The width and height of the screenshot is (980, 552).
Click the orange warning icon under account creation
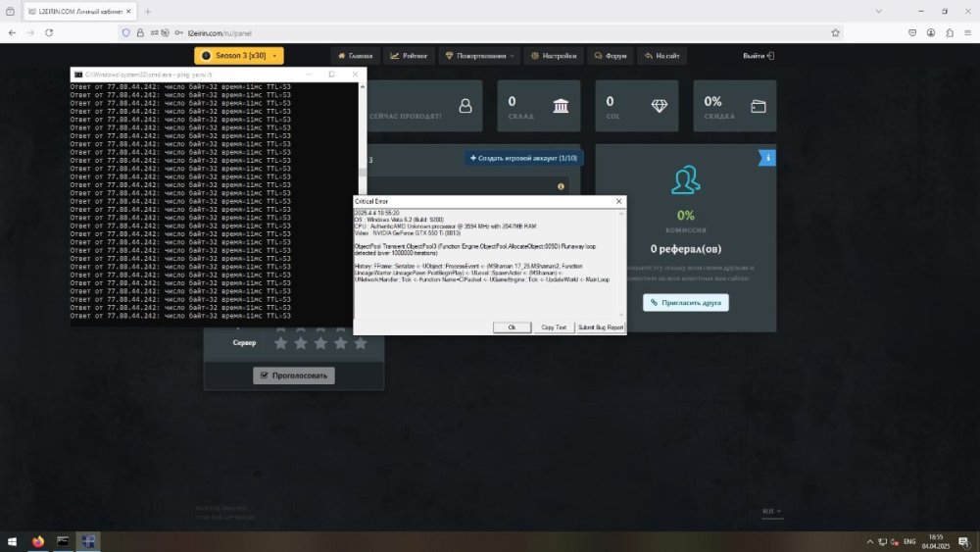point(561,185)
